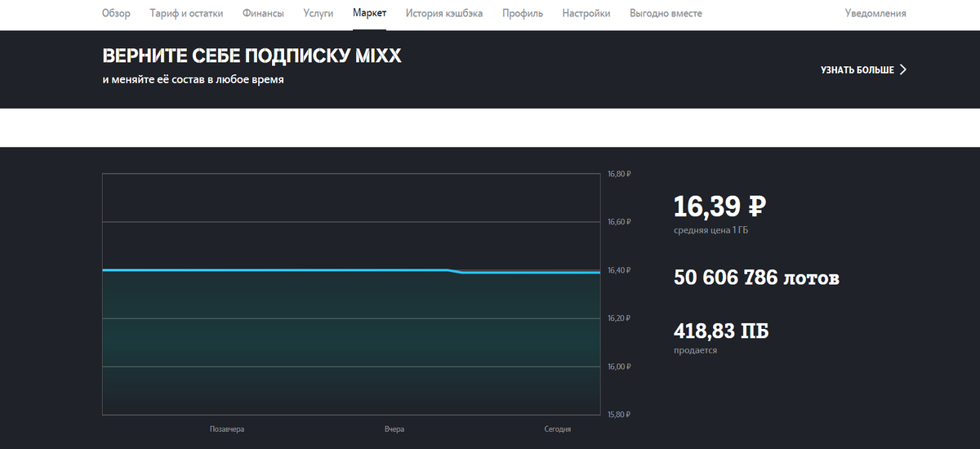
Task: Open the Настройки tab
Action: (586, 13)
